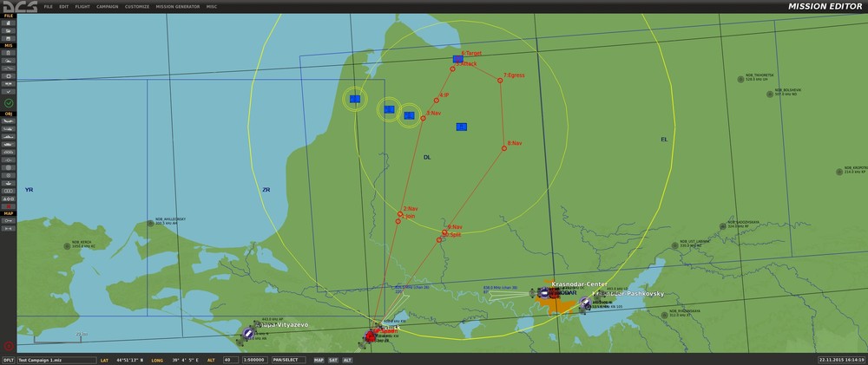This screenshot has height=365, width=868.
Task: Select waypoint 4:IP on the route
Action: 437,101
